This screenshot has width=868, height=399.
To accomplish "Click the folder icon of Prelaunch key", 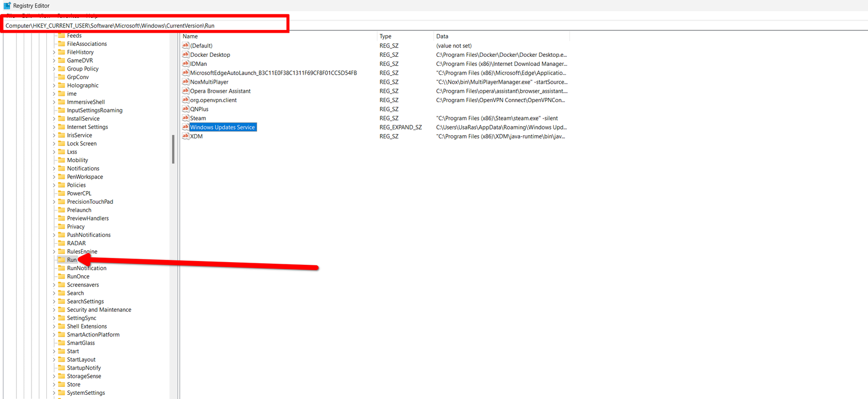I will pyautogui.click(x=62, y=210).
